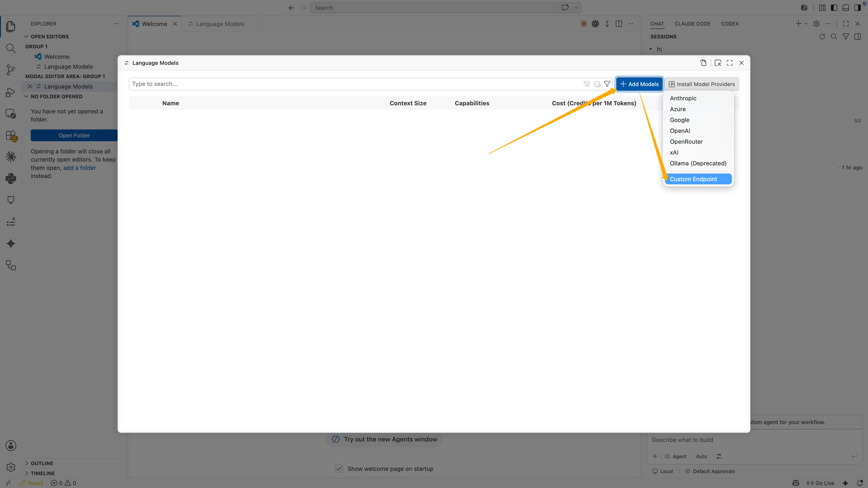Open the Manage gear in activity bar

tap(11, 467)
